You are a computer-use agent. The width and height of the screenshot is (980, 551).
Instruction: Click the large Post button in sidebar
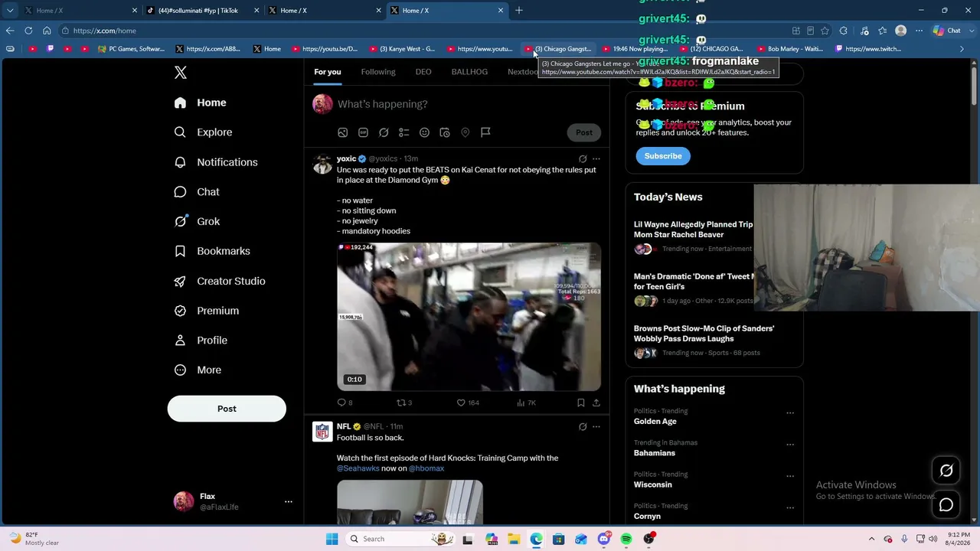227,409
